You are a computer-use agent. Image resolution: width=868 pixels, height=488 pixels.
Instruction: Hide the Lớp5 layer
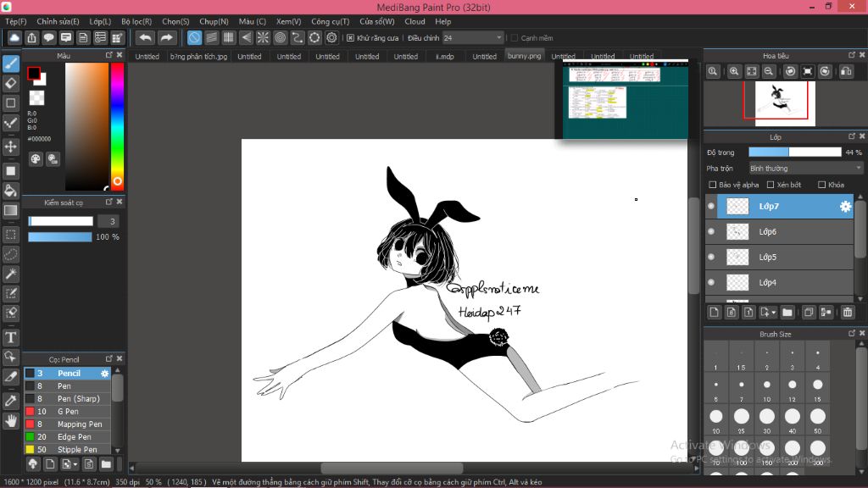[x=711, y=258]
